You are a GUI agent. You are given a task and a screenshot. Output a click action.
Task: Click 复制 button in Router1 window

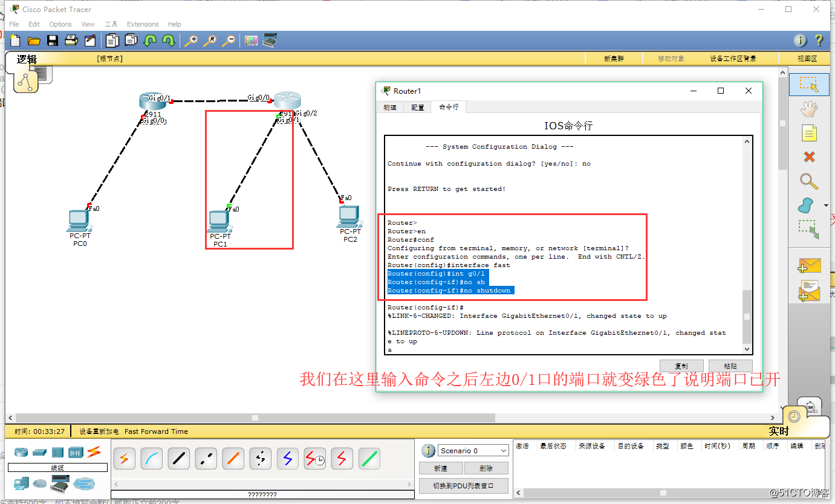681,366
